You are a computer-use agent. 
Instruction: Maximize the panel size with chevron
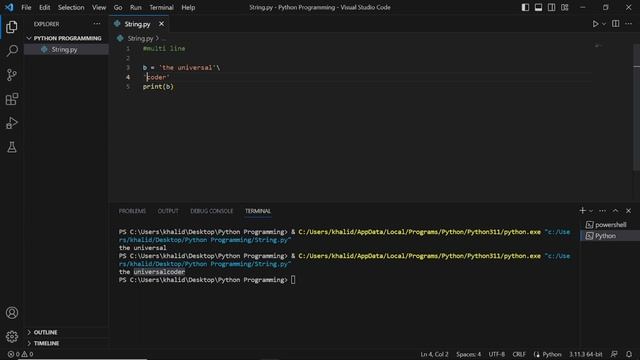616,211
